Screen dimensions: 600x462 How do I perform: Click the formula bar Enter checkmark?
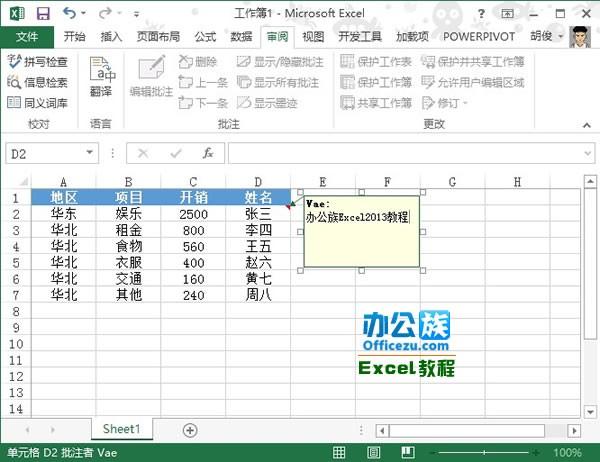176,153
